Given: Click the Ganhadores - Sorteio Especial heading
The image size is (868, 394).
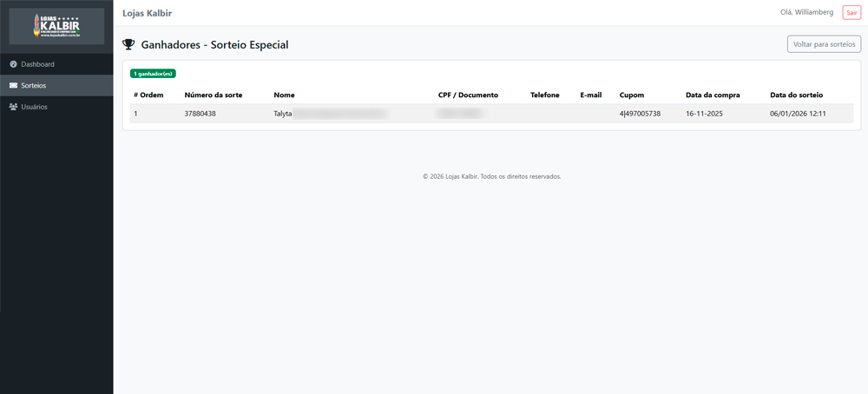Looking at the screenshot, I should 214,45.
